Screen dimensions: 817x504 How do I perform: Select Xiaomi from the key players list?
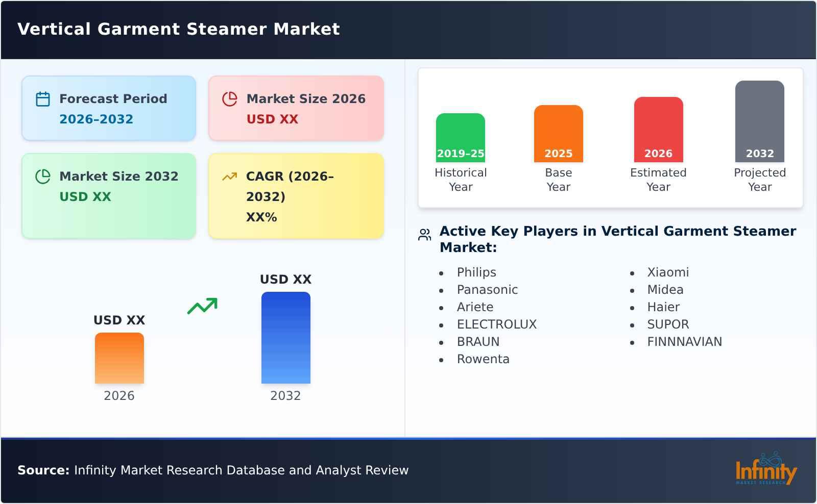pyautogui.click(x=668, y=272)
